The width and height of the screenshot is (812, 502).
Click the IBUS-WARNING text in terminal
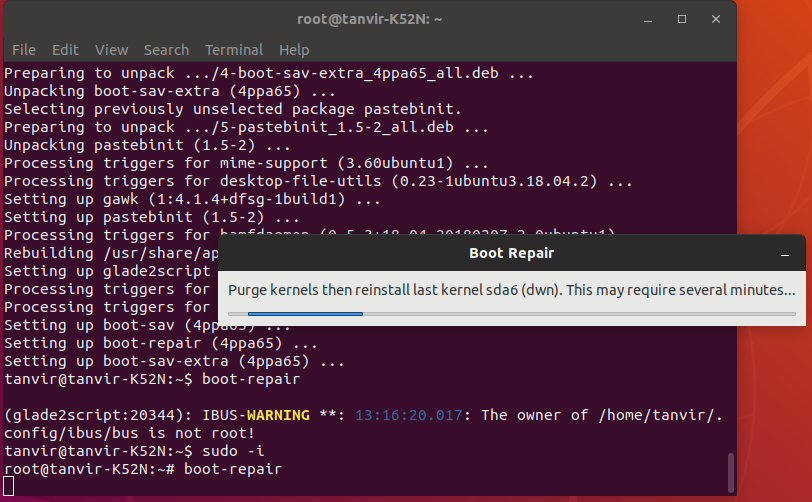click(255, 415)
